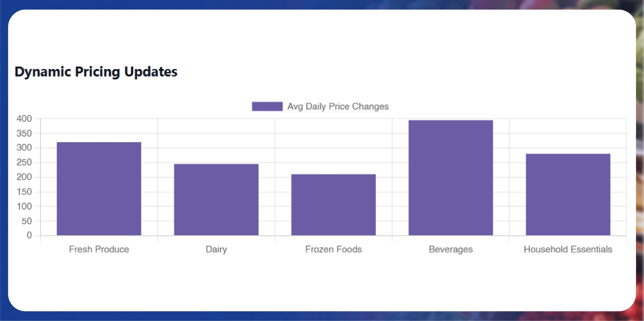The height and width of the screenshot is (321, 644).
Task: Click the Household Essentials axis label
Action: tap(568, 249)
